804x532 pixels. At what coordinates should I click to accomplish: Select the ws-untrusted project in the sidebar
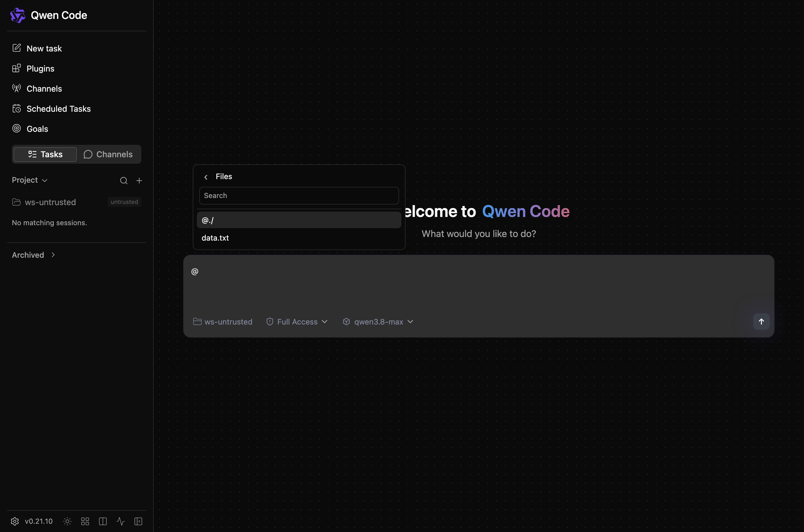[x=50, y=202]
